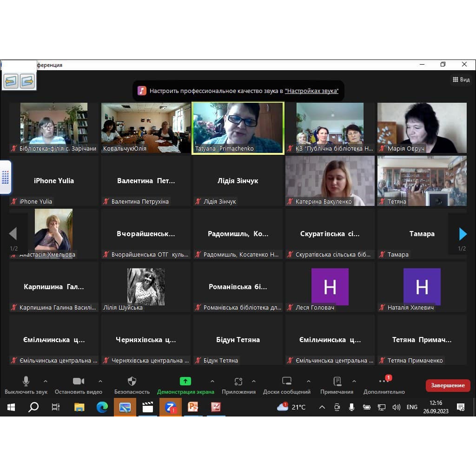Stop video using the camera button

[79, 382]
